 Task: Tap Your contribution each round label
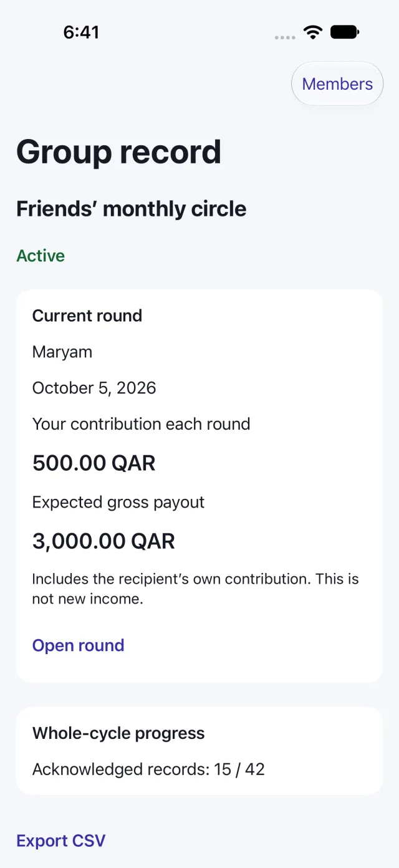pos(142,424)
